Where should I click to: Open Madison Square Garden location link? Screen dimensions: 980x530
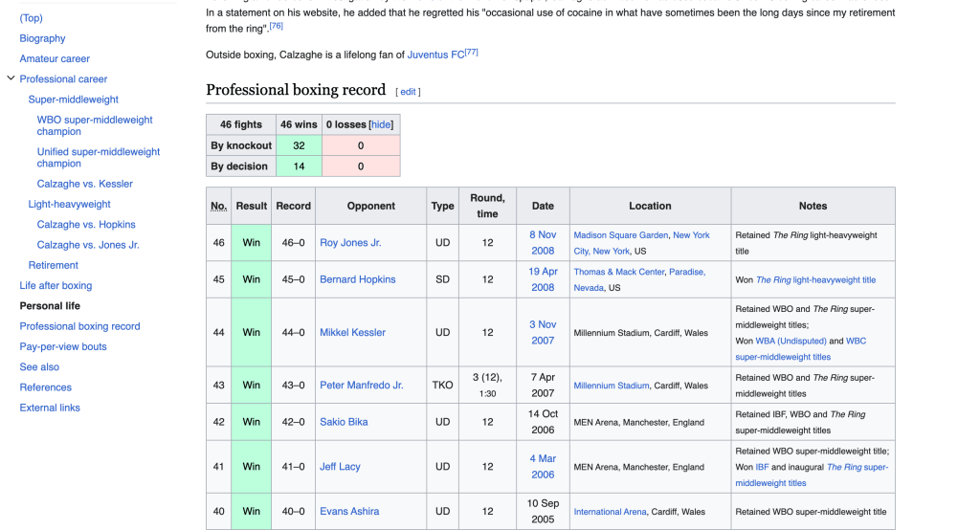(620, 235)
